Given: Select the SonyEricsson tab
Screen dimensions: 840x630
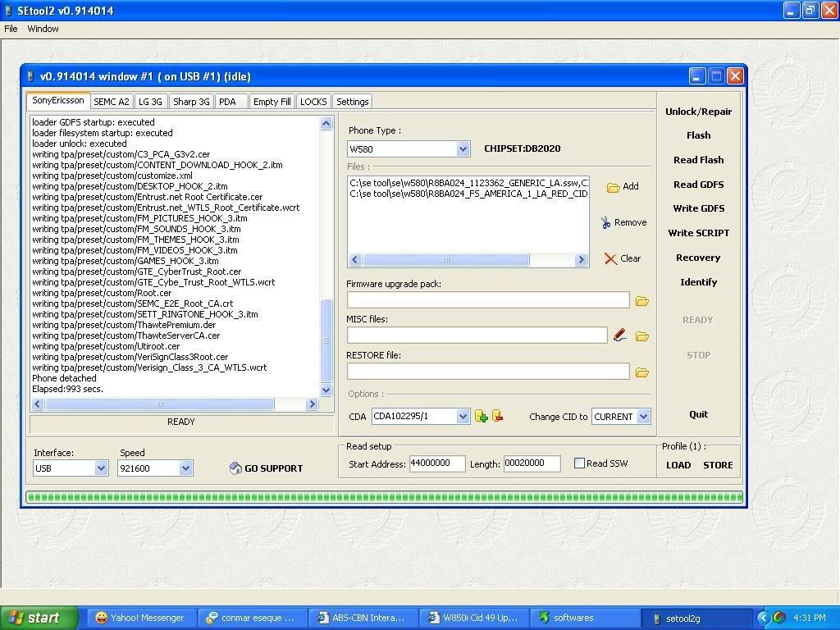Looking at the screenshot, I should point(58,100).
